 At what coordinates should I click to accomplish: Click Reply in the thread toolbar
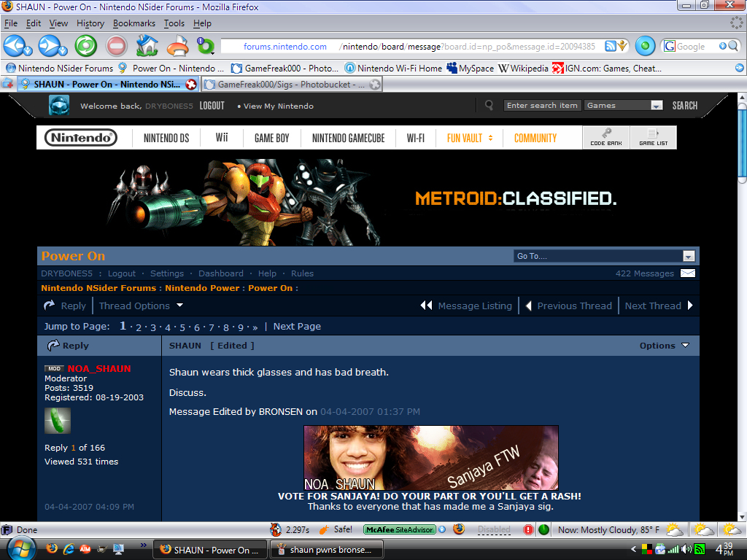(x=65, y=306)
